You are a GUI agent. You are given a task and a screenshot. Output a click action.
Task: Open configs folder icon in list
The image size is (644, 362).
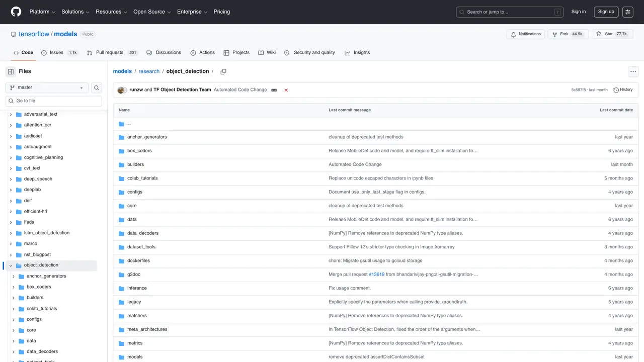point(121,192)
